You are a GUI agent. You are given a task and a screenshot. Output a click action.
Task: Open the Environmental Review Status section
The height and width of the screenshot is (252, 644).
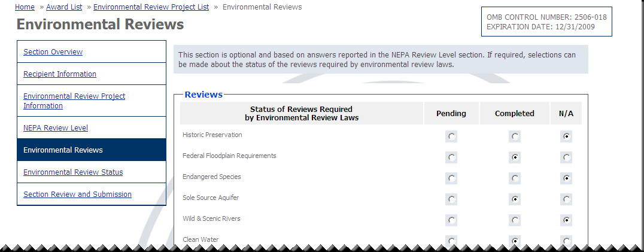click(72, 172)
